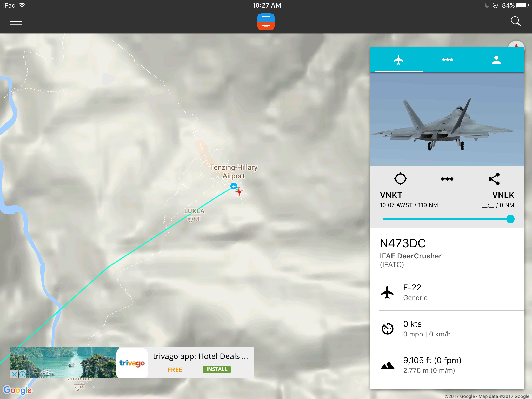This screenshot has width=532, height=399.
Task: Tap the Tenzing-Hillary Airport label
Action: point(234,171)
